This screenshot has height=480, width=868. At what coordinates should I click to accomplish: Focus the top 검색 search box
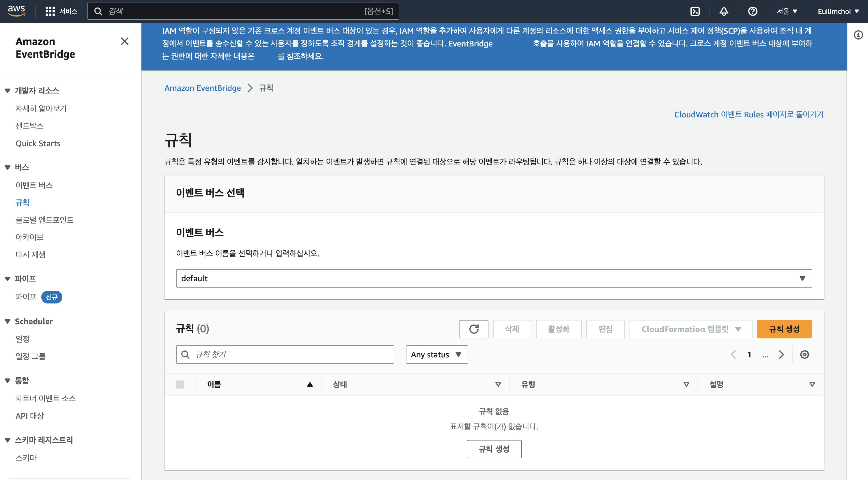(243, 12)
